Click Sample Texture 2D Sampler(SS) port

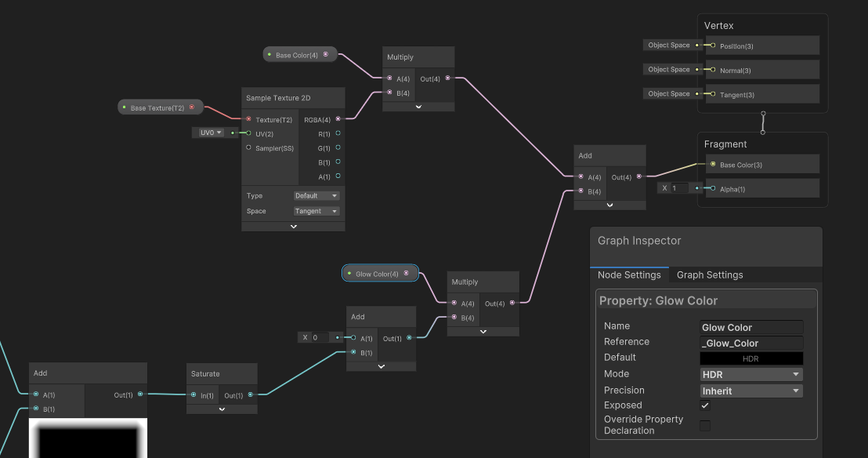249,147
